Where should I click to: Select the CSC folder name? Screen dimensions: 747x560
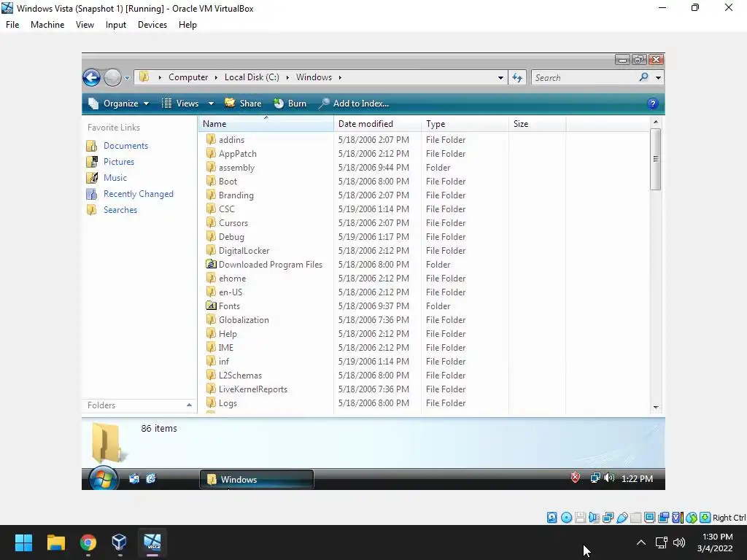tap(227, 209)
